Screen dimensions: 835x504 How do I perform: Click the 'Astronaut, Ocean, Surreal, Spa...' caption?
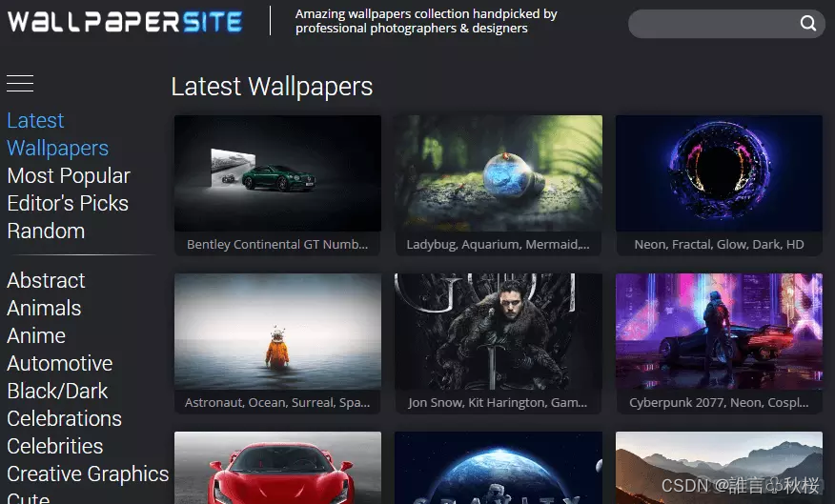point(277,402)
